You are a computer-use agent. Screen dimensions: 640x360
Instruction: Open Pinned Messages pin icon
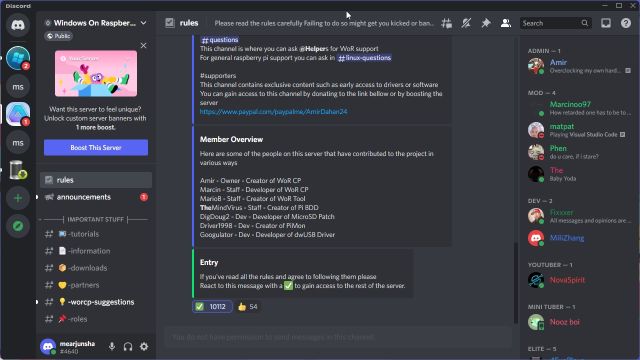pos(486,23)
